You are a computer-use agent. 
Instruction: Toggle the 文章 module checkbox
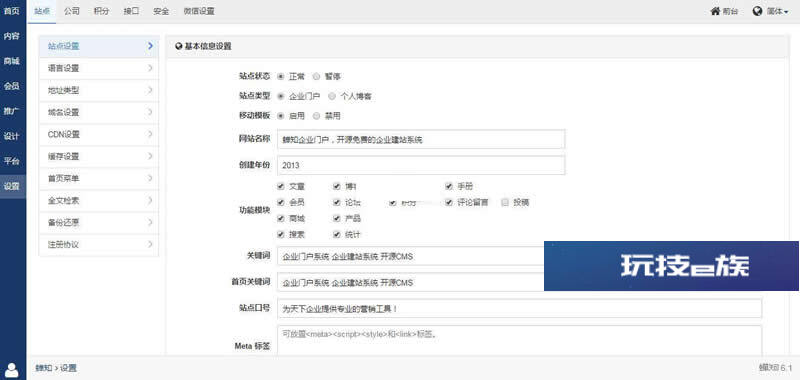pos(281,186)
